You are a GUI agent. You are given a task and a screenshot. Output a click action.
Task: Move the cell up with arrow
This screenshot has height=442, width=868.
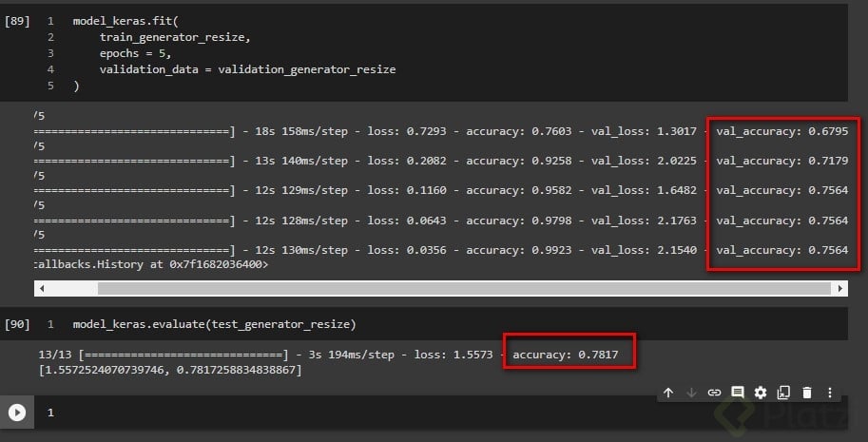pos(668,393)
